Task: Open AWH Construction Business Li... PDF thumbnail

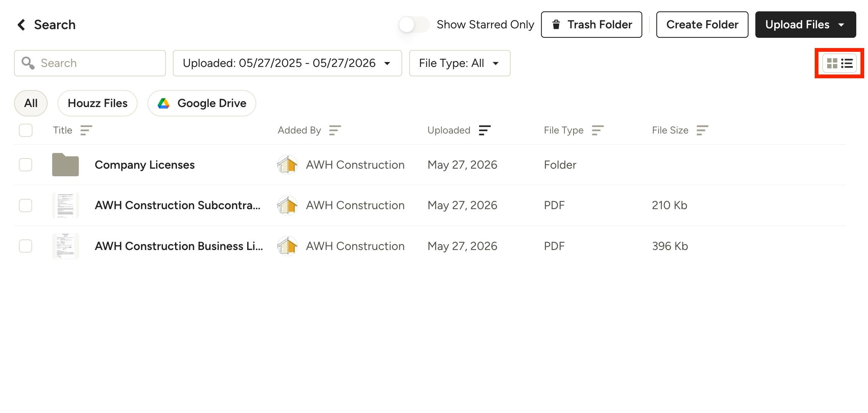Action: click(x=65, y=246)
